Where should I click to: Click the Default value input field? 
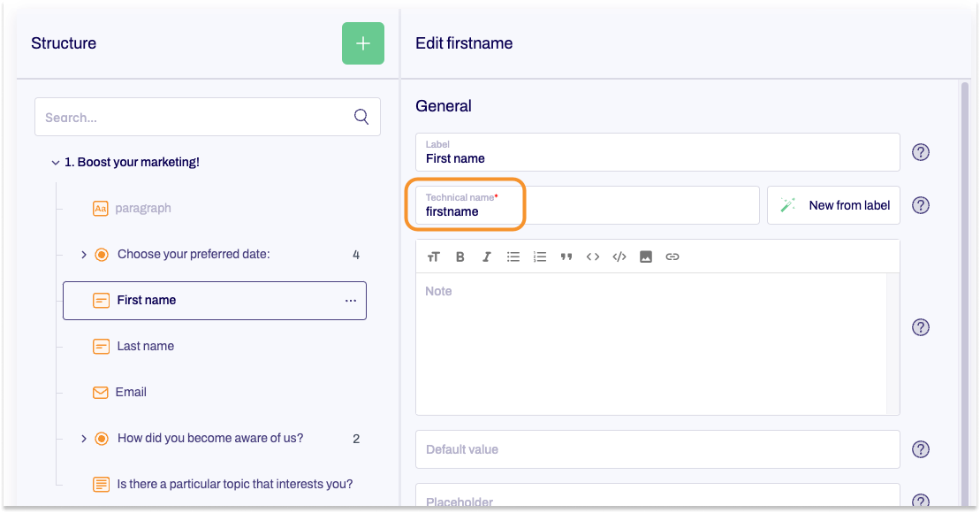click(x=657, y=449)
